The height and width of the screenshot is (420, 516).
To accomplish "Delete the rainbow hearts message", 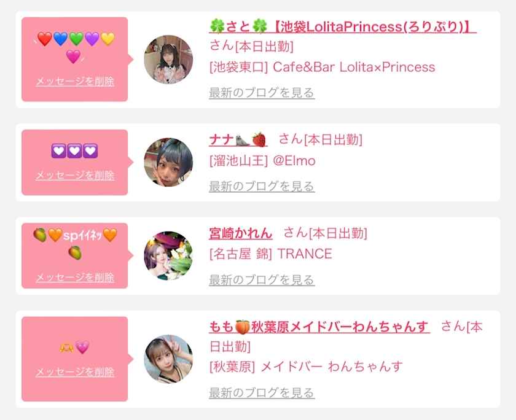I will pos(75,81).
